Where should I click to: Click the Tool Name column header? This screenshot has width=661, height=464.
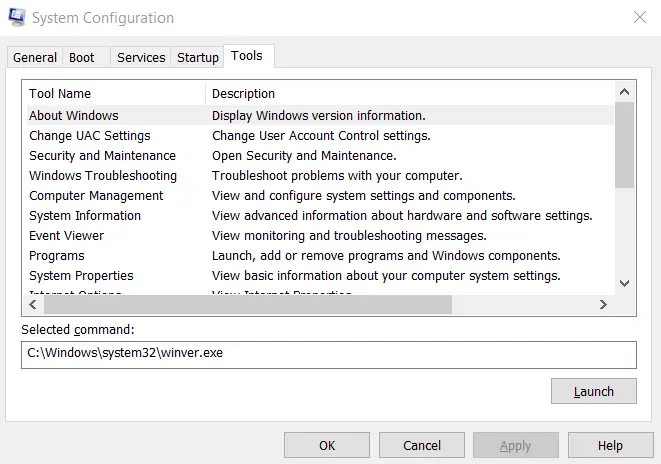click(x=114, y=94)
